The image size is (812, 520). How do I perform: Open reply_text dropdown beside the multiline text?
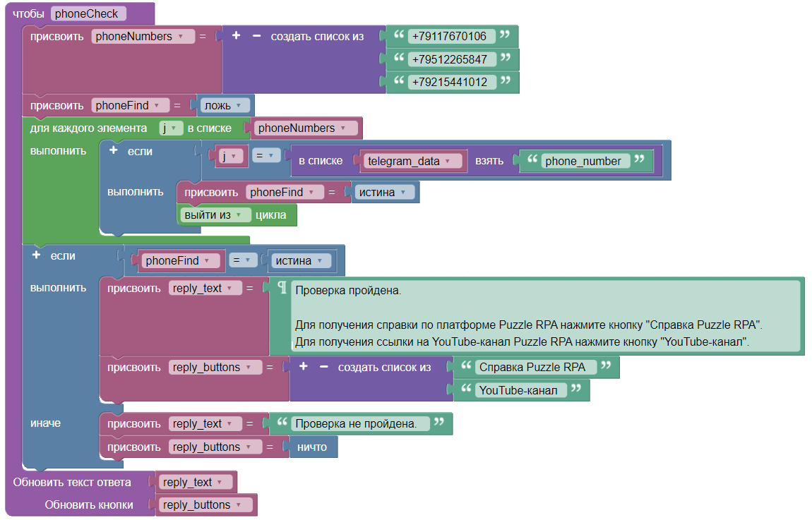click(x=205, y=288)
